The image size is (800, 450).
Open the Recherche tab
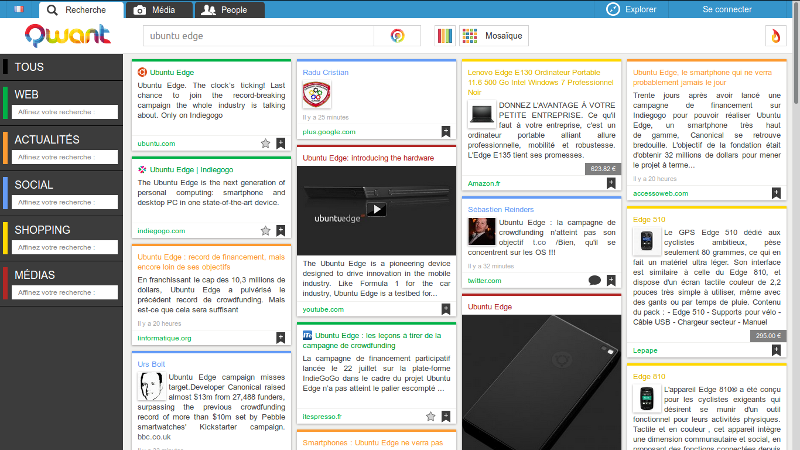click(x=81, y=10)
